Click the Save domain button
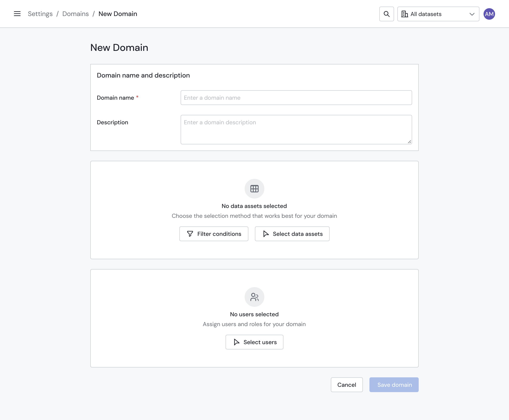 tap(394, 385)
